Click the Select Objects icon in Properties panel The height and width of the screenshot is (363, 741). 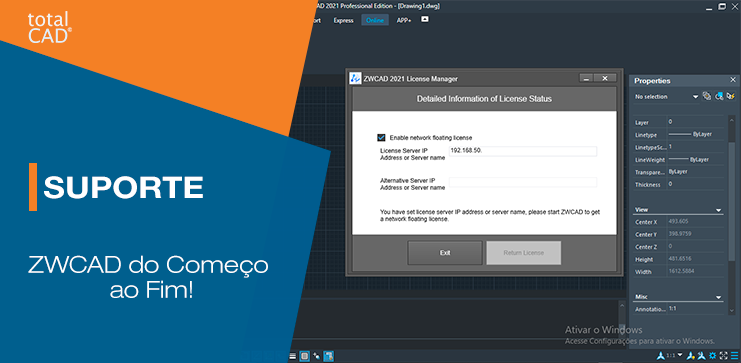(719, 96)
